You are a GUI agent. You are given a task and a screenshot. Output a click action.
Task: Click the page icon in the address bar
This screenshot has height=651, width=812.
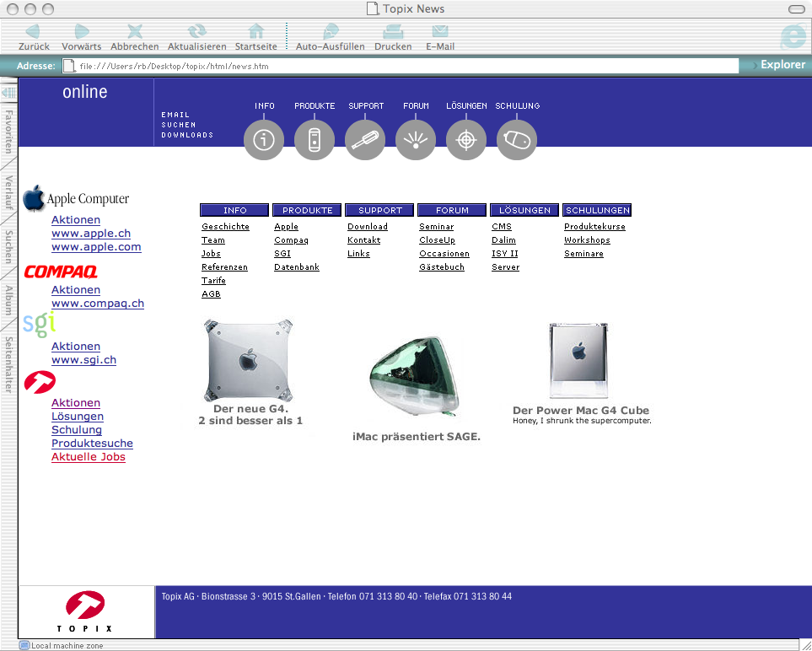(69, 66)
